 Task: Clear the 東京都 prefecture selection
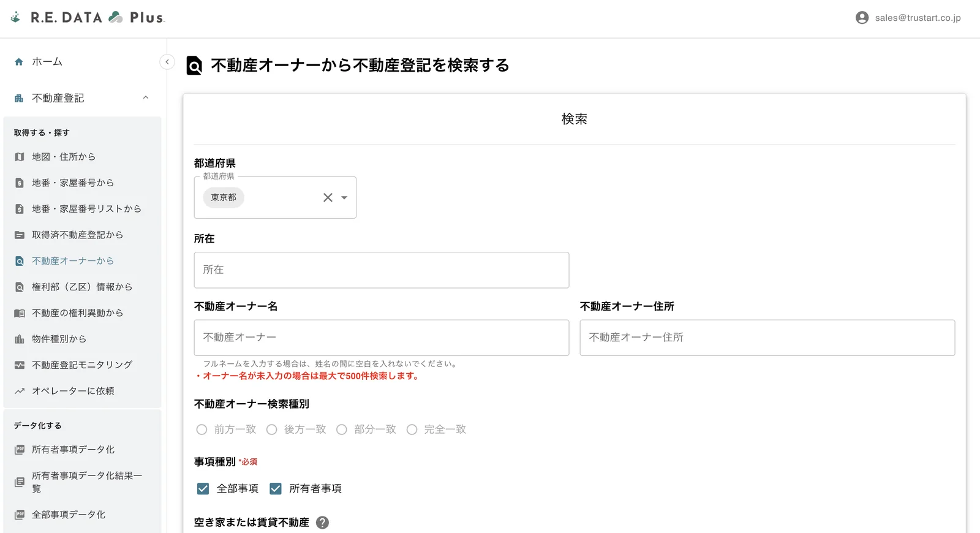point(328,197)
